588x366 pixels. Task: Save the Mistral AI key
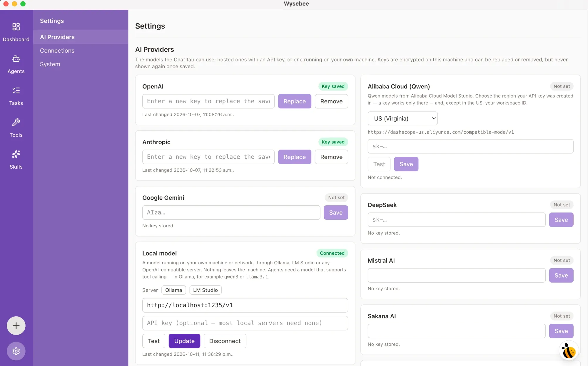[x=561, y=275]
